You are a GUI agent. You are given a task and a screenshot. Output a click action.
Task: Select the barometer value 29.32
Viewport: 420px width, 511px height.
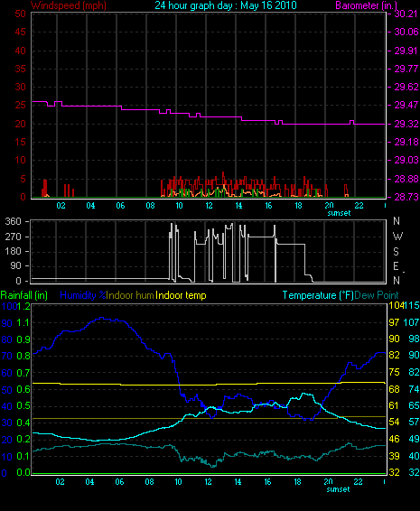click(x=406, y=124)
